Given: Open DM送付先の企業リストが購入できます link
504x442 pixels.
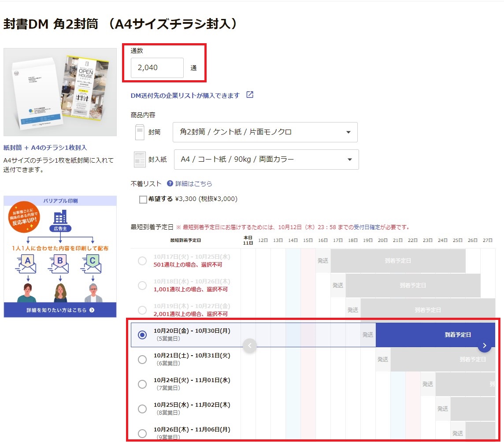Looking at the screenshot, I should pyautogui.click(x=185, y=96).
